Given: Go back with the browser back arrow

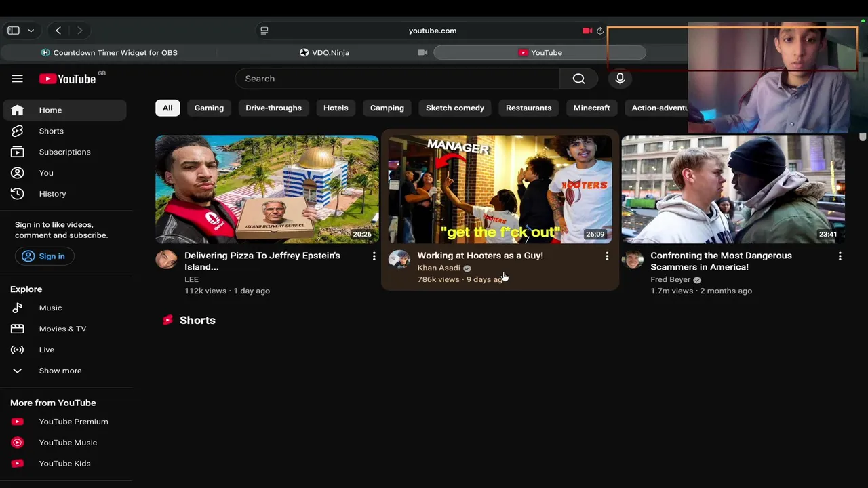Looking at the screenshot, I should click(58, 30).
